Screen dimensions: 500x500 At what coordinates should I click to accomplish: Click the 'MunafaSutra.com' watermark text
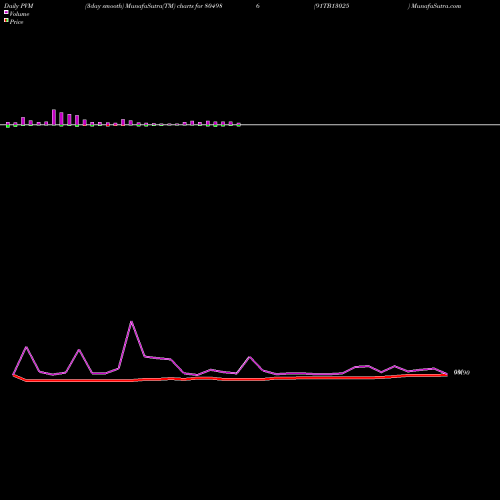coord(435,6)
